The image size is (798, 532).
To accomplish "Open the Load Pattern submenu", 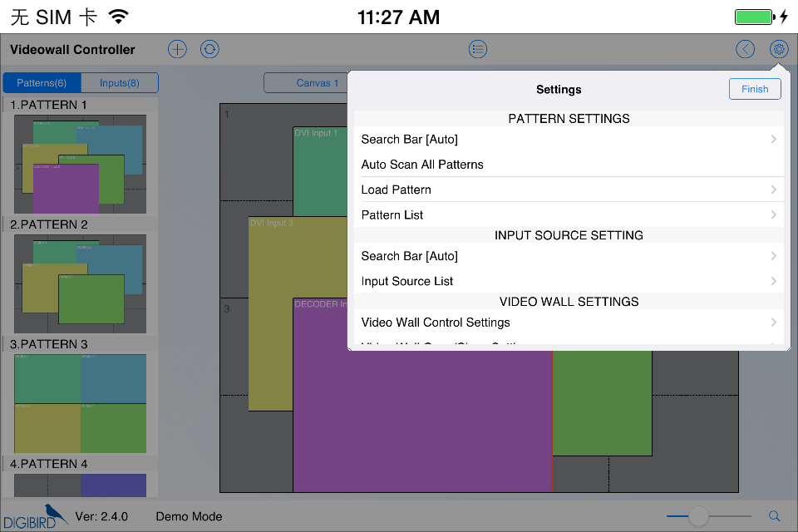I will [x=569, y=190].
